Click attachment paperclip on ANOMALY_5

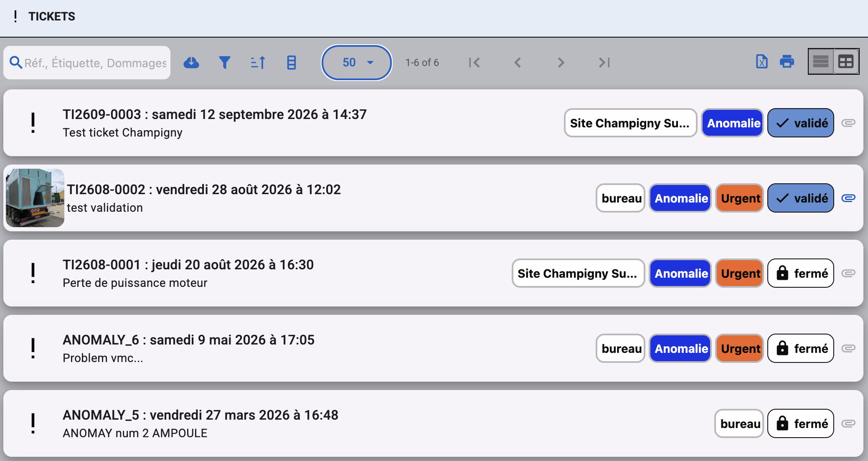848,423
